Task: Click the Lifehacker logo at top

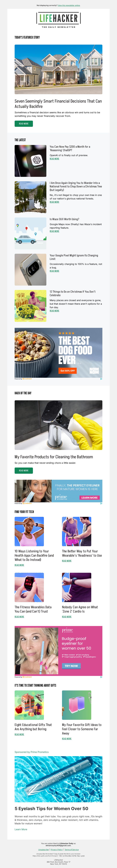Action: point(58,20)
